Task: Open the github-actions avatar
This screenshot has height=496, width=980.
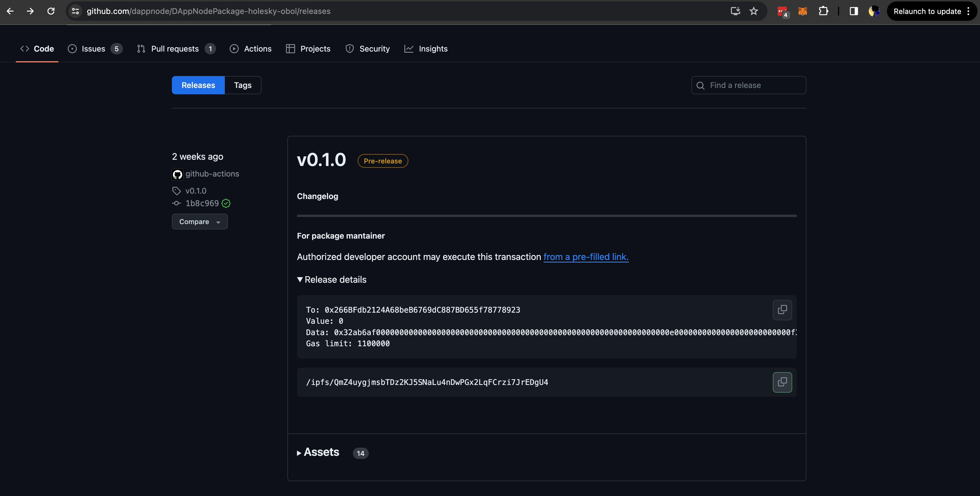Action: [177, 174]
